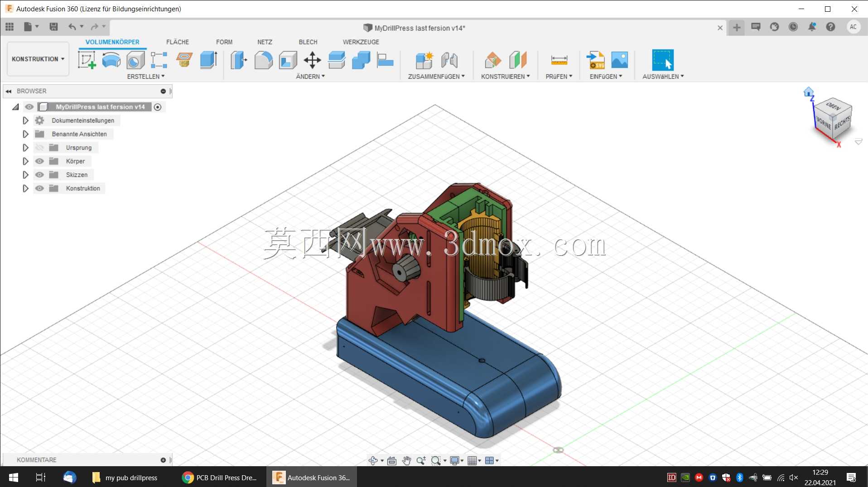Open the AC user account button
868x487 pixels.
(853, 27)
